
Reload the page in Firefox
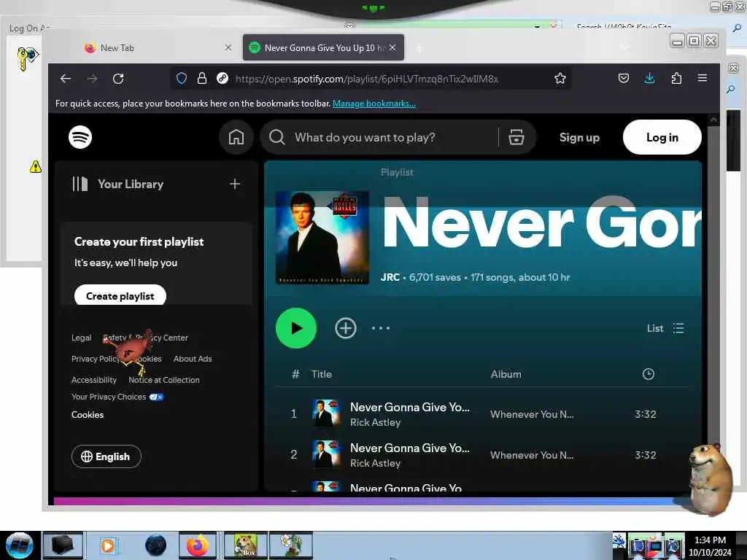click(118, 79)
